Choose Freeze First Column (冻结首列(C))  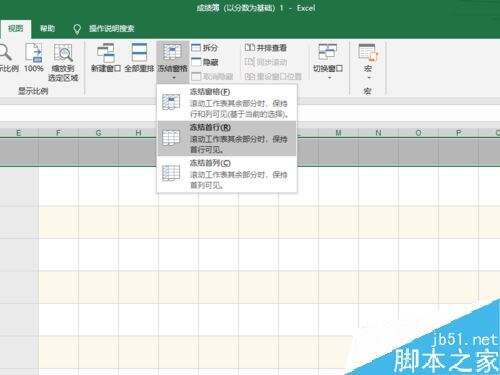(x=227, y=174)
